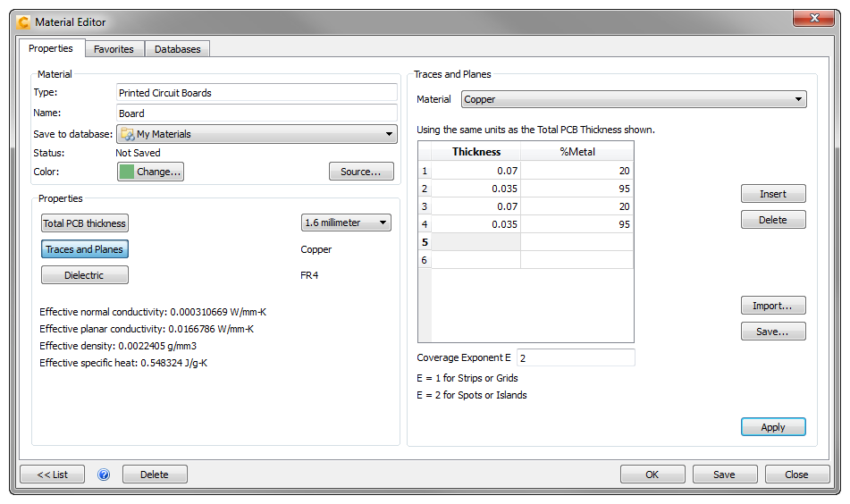The width and height of the screenshot is (850, 504).
Task: Click the Type field Printed Circuit Boards
Action: click(257, 93)
